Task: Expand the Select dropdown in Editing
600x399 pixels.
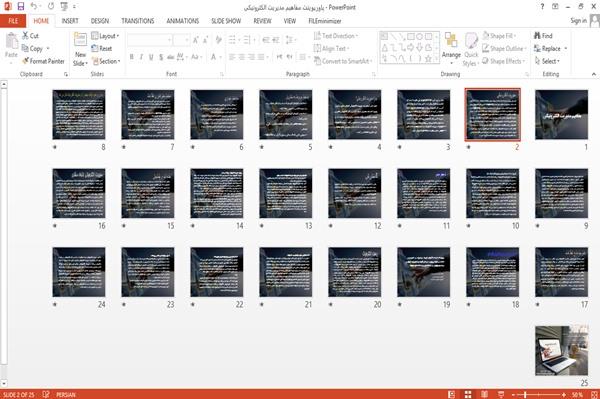Action: [x=547, y=61]
